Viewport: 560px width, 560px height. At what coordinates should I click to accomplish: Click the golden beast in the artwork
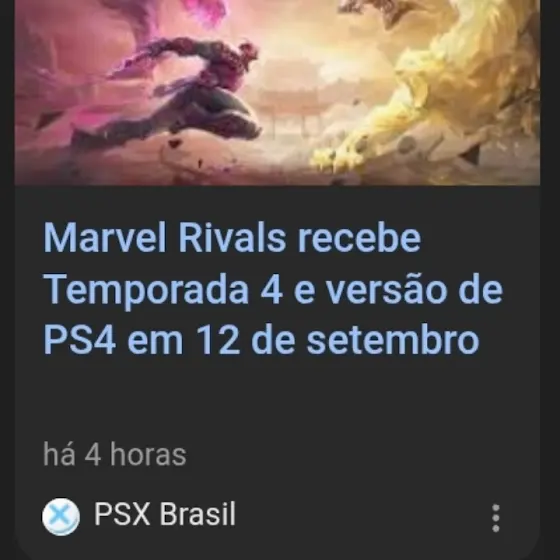click(429, 93)
